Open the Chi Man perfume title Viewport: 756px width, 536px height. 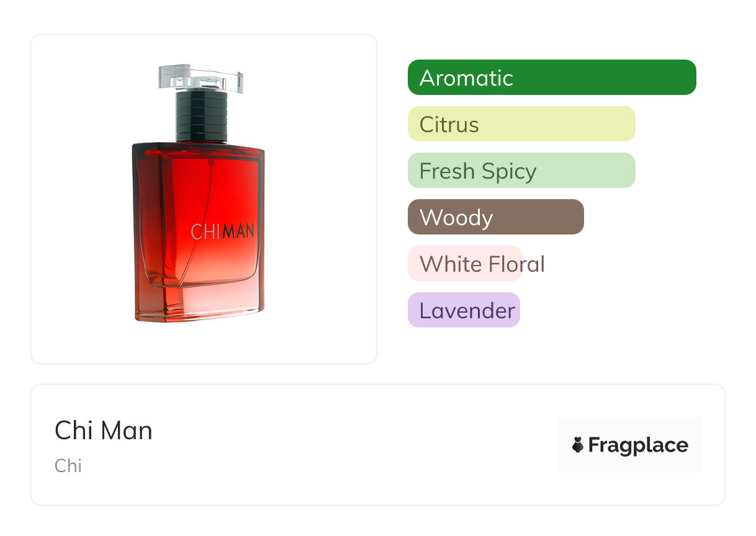point(104,431)
